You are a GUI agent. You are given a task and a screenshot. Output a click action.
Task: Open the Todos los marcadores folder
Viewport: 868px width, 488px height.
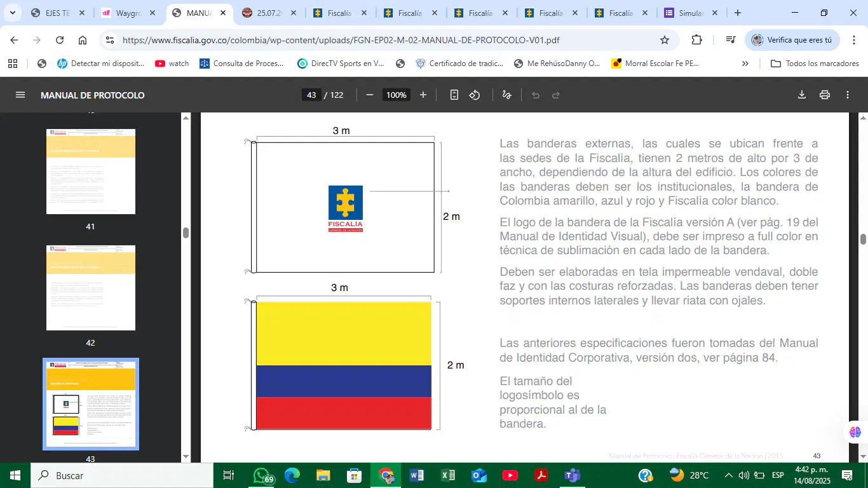click(x=815, y=64)
